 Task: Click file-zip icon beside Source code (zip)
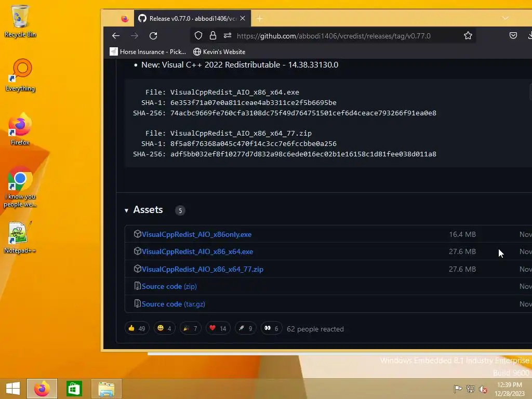coord(137,286)
